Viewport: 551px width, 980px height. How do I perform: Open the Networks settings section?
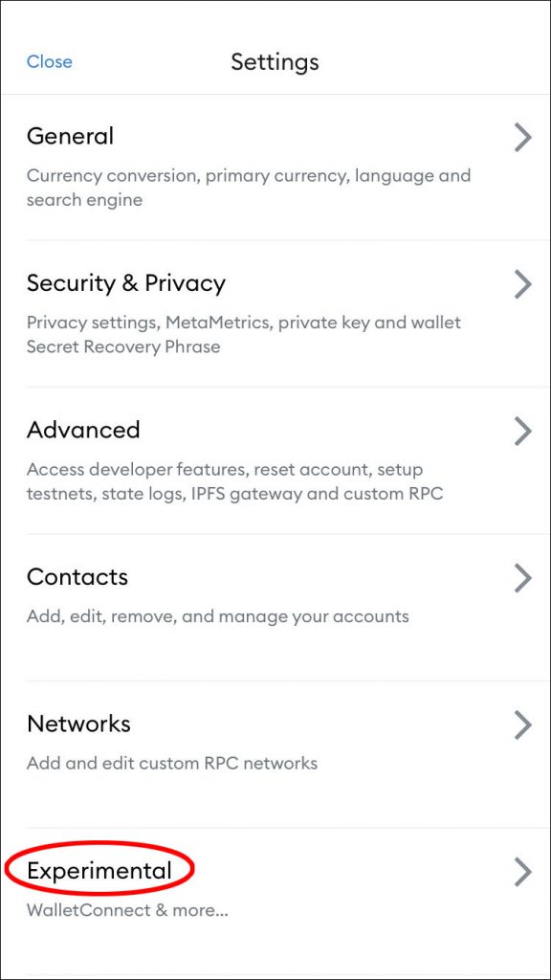[x=78, y=724]
